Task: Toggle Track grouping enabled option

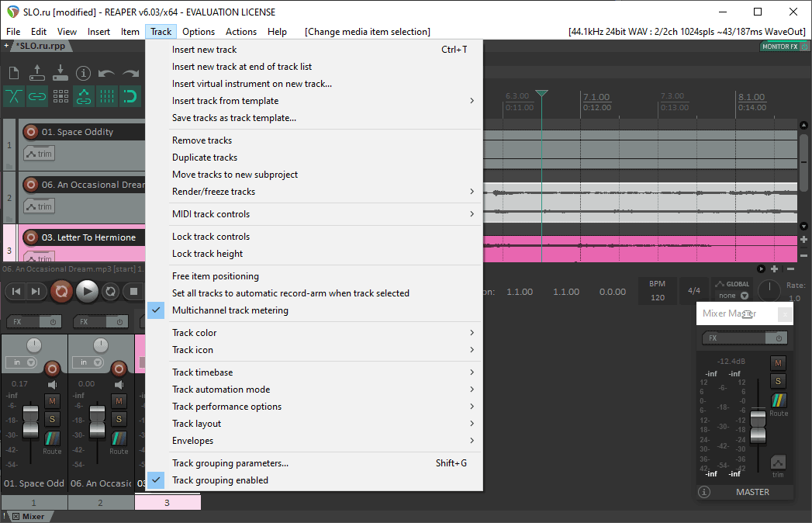Action: pyautogui.click(x=314, y=480)
